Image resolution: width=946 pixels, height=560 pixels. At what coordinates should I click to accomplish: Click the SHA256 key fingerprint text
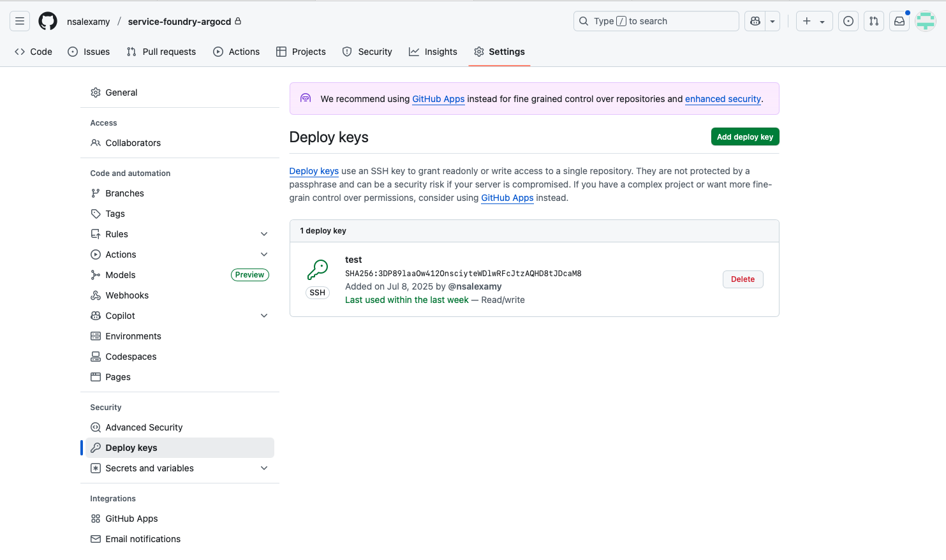coord(463,274)
